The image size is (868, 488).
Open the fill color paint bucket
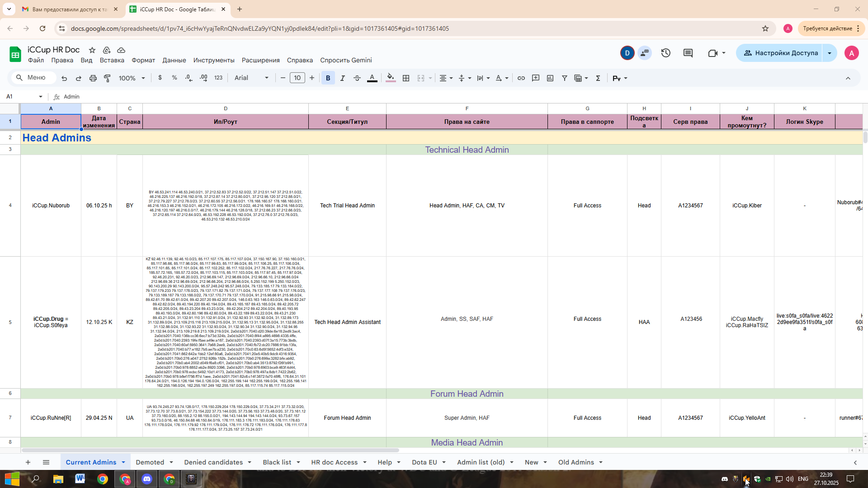click(391, 78)
